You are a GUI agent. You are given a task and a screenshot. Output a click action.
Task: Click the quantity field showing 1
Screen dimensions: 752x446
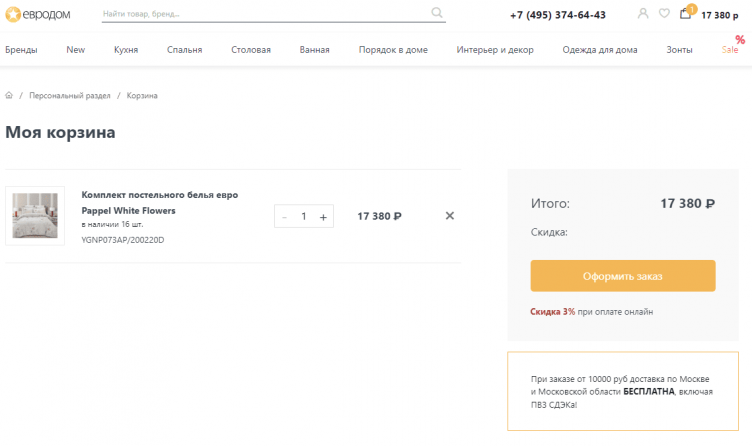click(304, 216)
